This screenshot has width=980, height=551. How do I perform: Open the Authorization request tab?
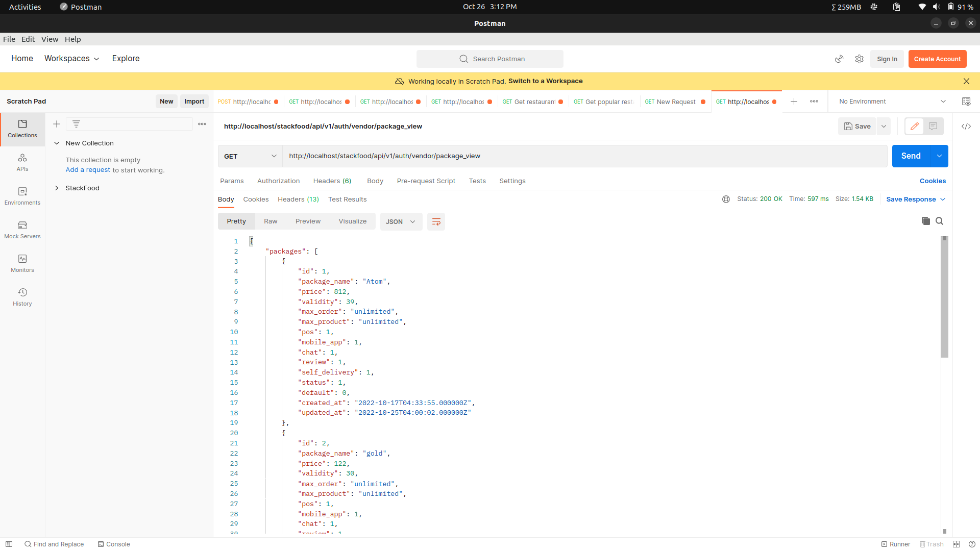tap(278, 181)
